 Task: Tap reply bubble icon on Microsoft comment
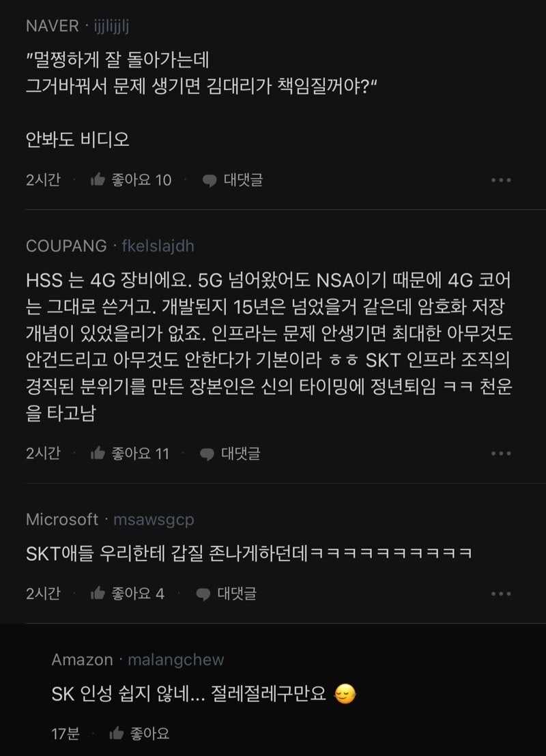(x=203, y=594)
